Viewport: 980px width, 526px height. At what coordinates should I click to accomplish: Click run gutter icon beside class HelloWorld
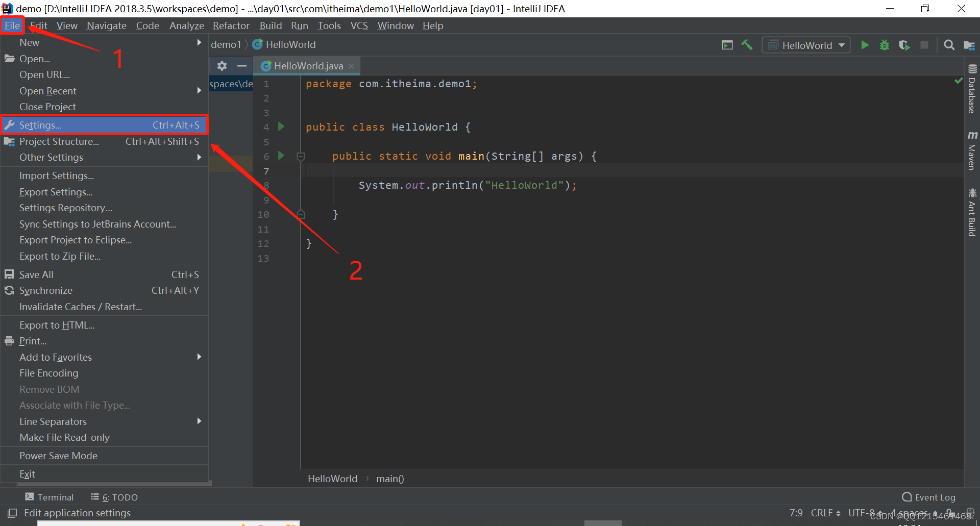pyautogui.click(x=281, y=126)
